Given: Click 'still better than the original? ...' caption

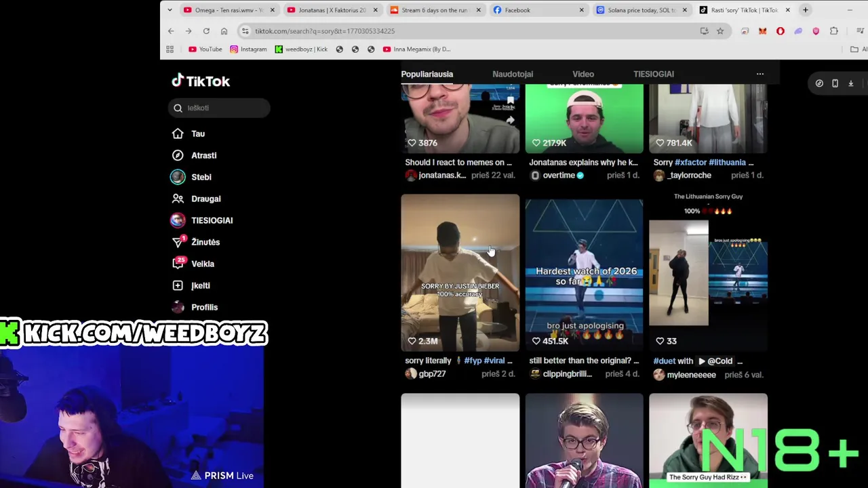Looking at the screenshot, I should (584, 361).
